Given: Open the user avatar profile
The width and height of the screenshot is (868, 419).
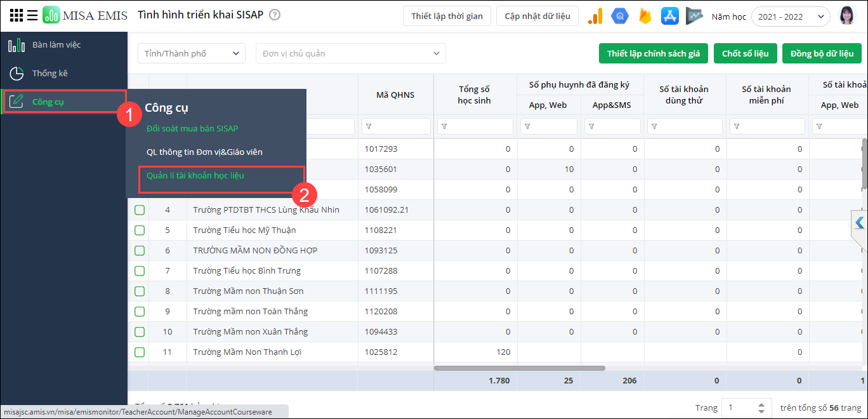Looking at the screenshot, I should pos(846,17).
